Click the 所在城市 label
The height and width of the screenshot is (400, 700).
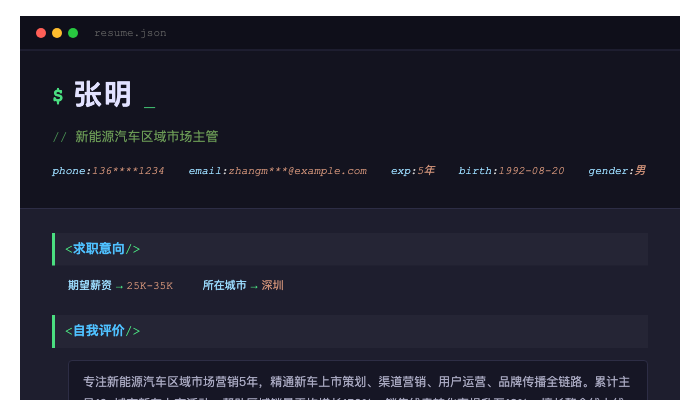[224, 286]
